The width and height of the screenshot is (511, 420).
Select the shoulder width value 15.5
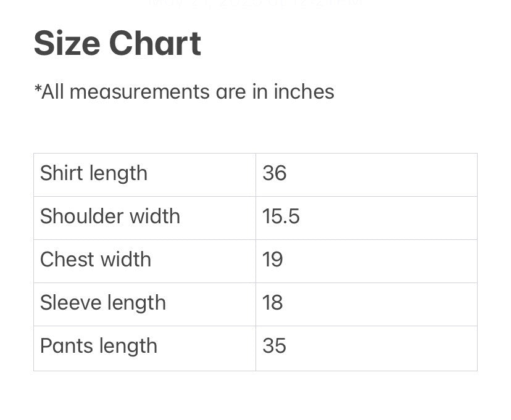[281, 216]
